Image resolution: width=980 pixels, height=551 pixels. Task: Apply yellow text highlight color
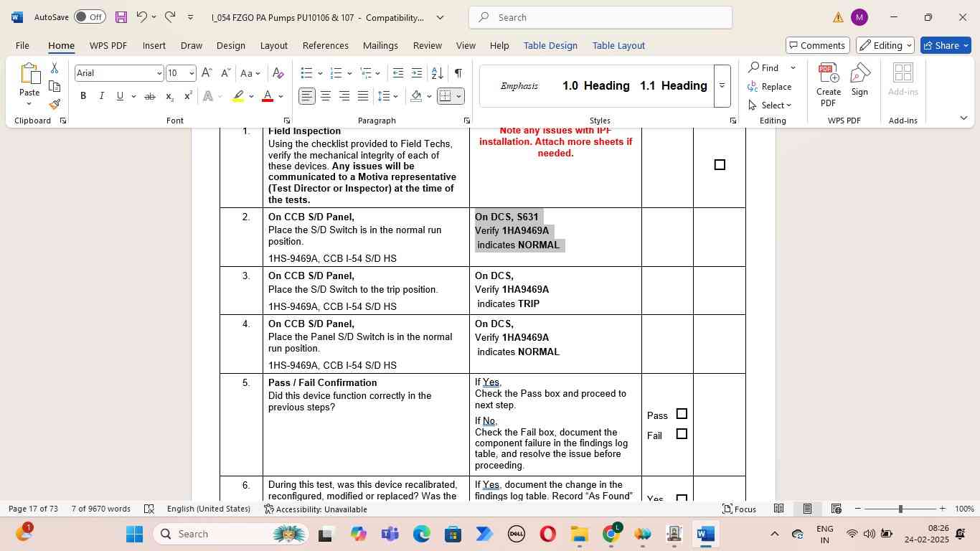point(238,96)
